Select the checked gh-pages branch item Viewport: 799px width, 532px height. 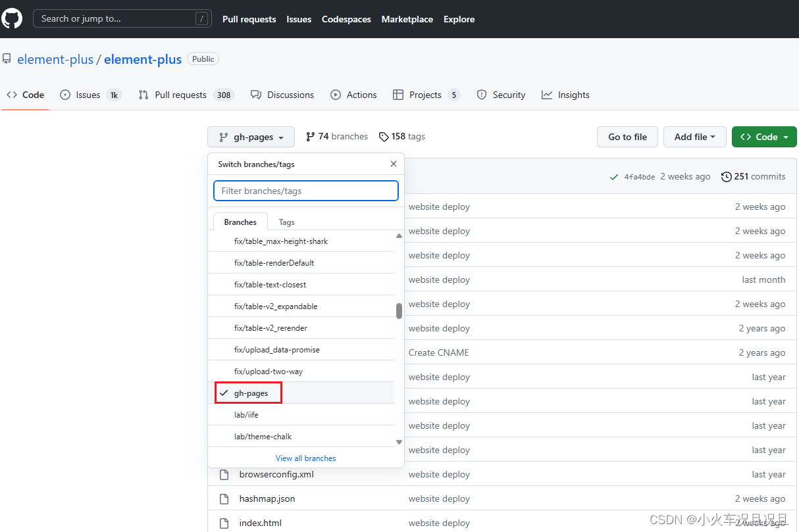pos(301,393)
